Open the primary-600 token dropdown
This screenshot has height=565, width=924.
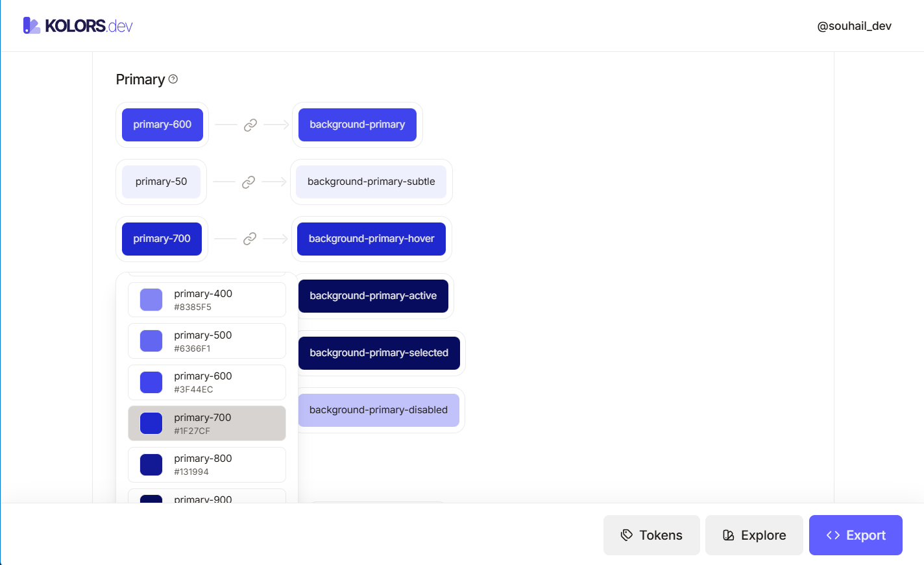point(162,125)
